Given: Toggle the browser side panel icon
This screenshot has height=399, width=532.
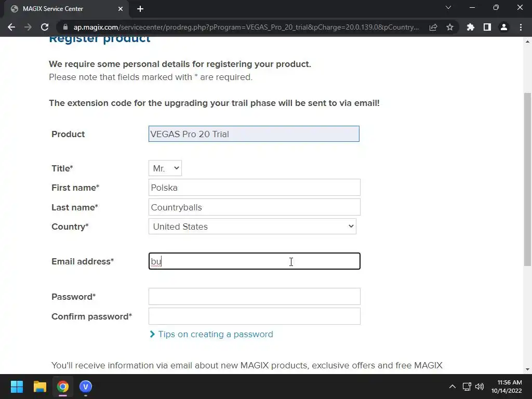Looking at the screenshot, I should click(487, 27).
